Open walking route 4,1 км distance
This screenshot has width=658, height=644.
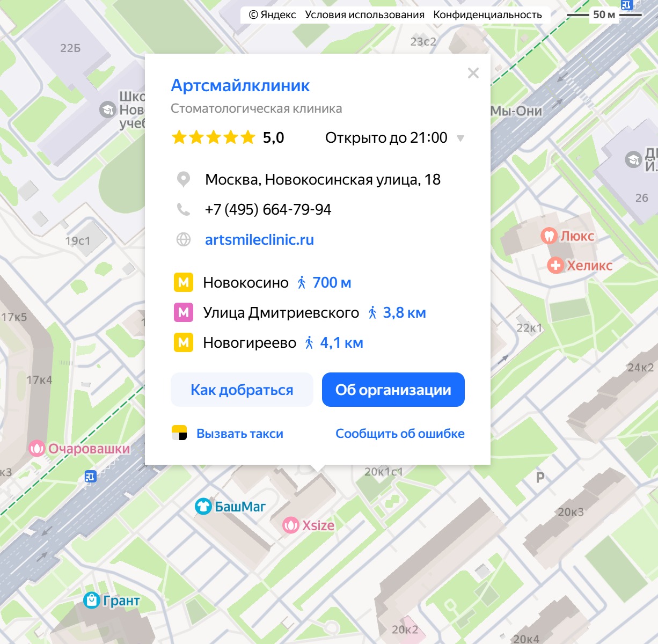341,342
